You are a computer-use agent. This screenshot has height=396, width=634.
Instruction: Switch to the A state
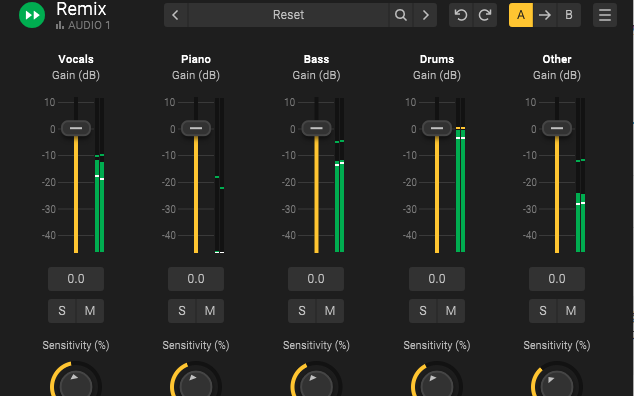pyautogui.click(x=521, y=15)
